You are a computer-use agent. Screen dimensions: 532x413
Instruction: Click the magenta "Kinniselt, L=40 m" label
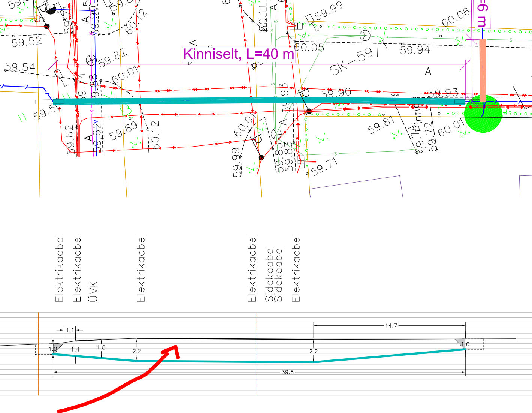pos(239,54)
